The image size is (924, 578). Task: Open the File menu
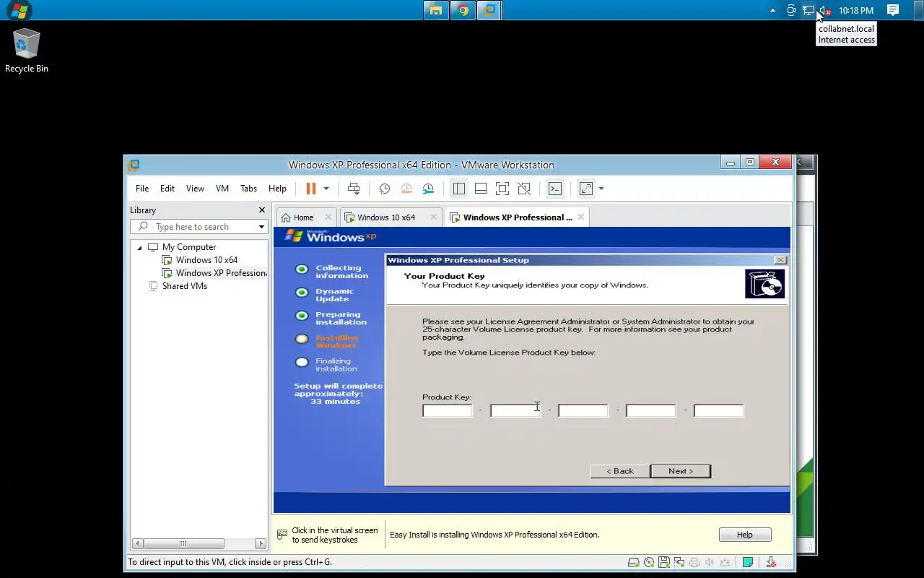(142, 189)
